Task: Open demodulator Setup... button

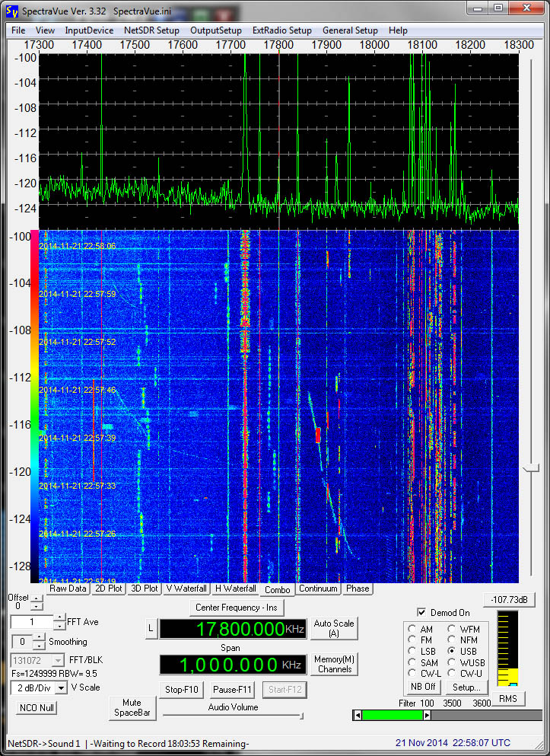Action: pyautogui.click(x=466, y=687)
